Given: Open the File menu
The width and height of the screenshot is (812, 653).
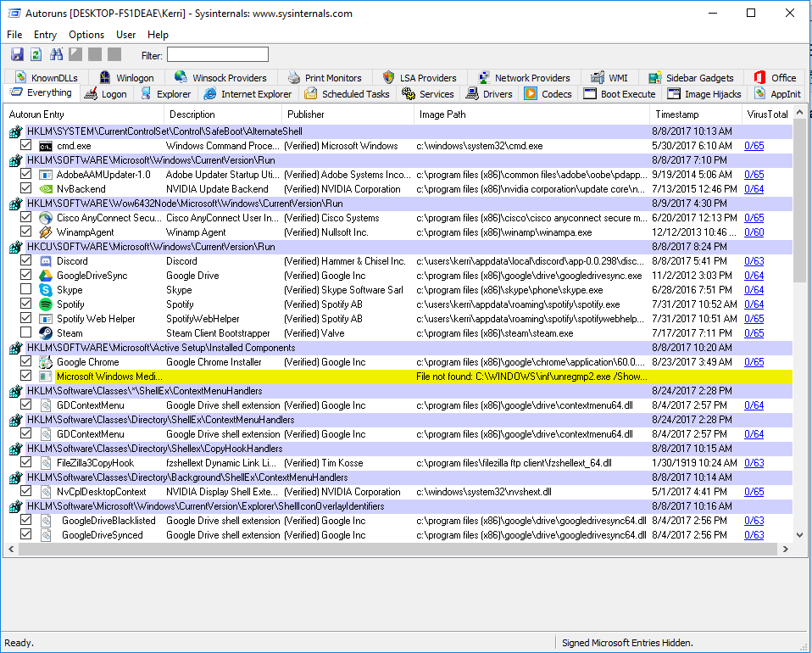Looking at the screenshot, I should [14, 35].
